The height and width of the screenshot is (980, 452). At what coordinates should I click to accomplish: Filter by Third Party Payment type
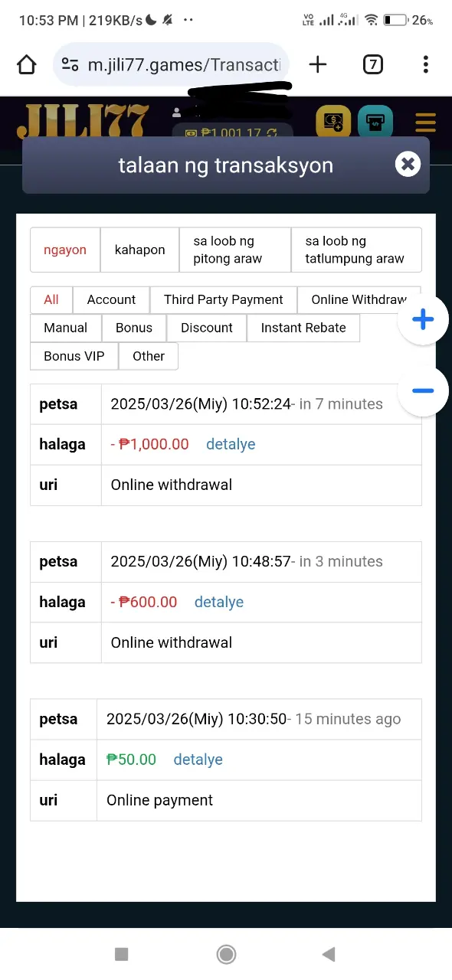coord(224,299)
